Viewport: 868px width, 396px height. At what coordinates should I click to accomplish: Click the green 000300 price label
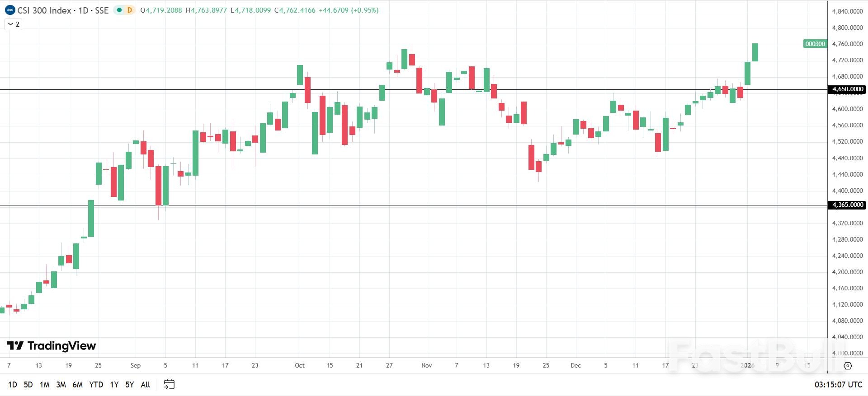[815, 44]
